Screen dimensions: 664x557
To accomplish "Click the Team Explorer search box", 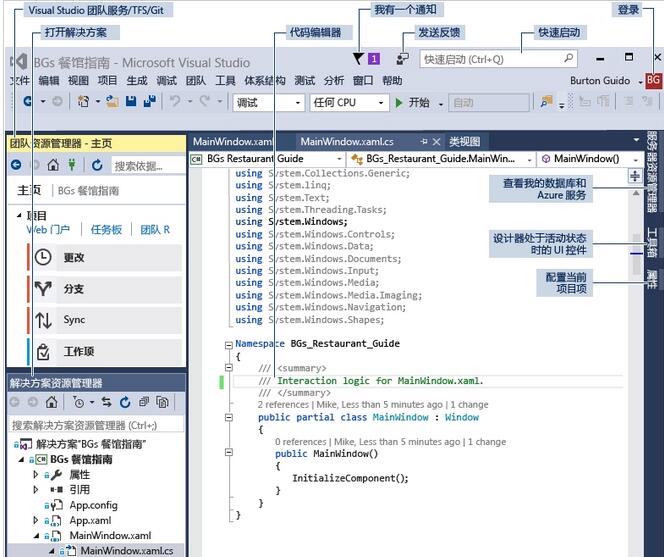I will coord(148,165).
